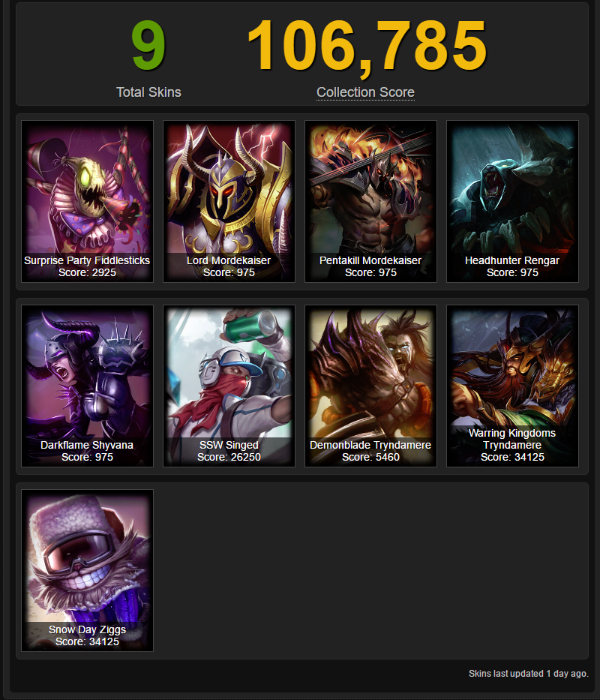Viewport: 600px width, 700px height.
Task: Select the Lord Mordekaiser skin thumbnail
Action: click(x=229, y=201)
